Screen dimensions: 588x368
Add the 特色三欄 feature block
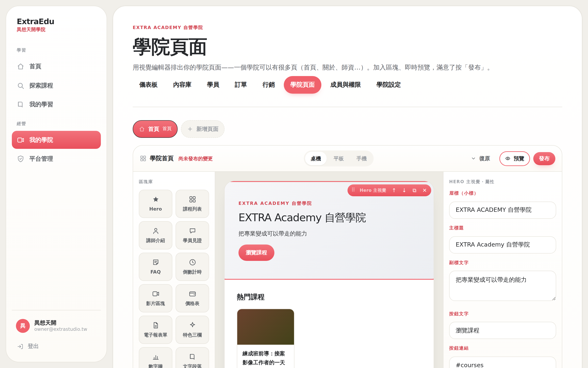coord(192,330)
